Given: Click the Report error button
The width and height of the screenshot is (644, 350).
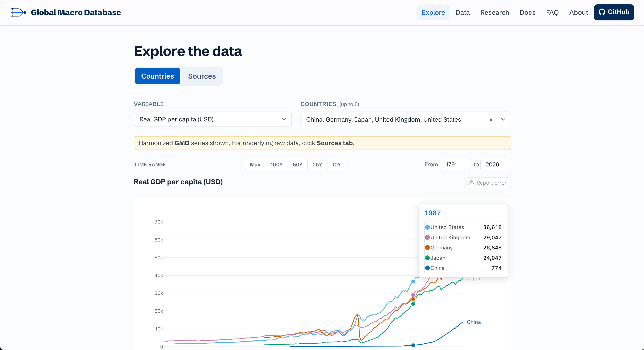Looking at the screenshot, I should 487,183.
